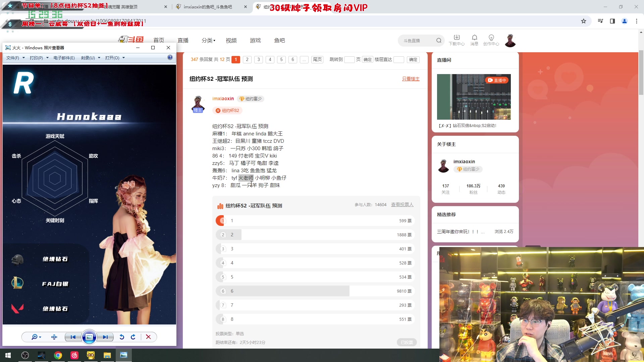Click the 跳转到 page number input field
Image resolution: width=644 pixels, height=362 pixels.
click(x=350, y=59)
